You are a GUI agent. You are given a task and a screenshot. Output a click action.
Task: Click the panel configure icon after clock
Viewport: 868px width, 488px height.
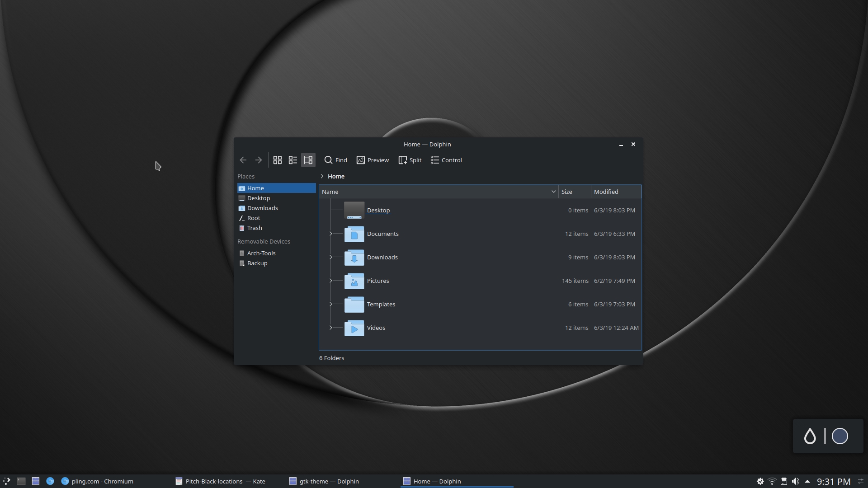pos(861,481)
